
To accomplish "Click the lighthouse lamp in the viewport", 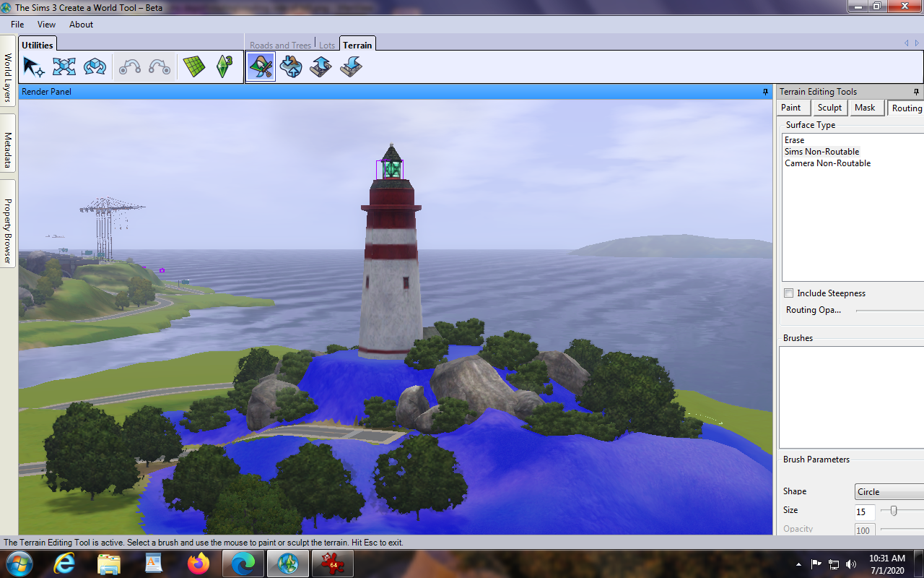I will [x=391, y=169].
